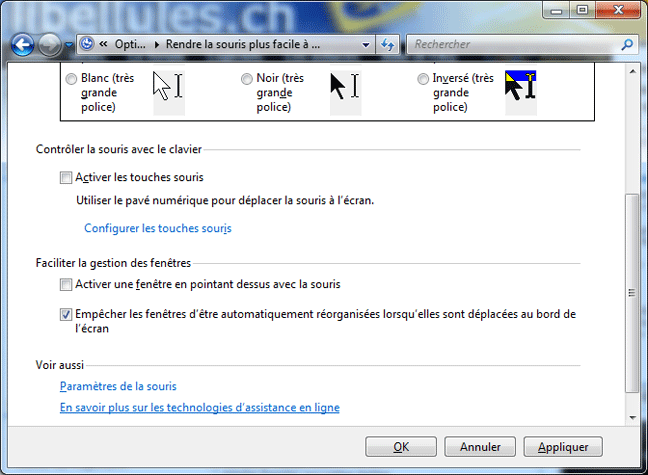Click the double chevron in the address bar
The image size is (648, 475).
(x=103, y=44)
